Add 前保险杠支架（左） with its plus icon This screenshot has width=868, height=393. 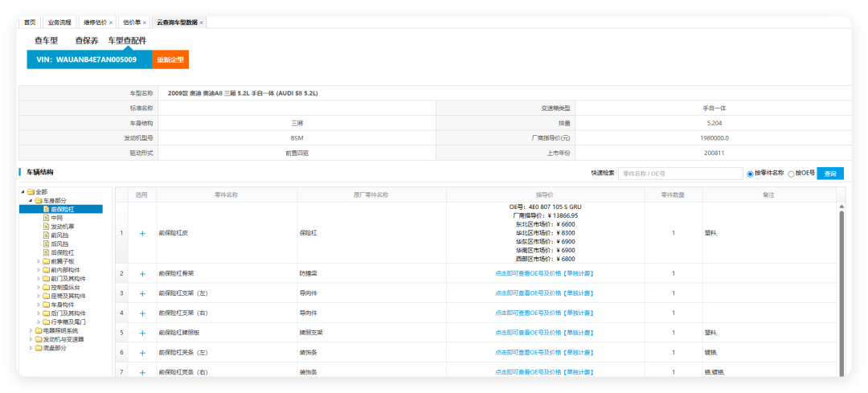coord(142,293)
